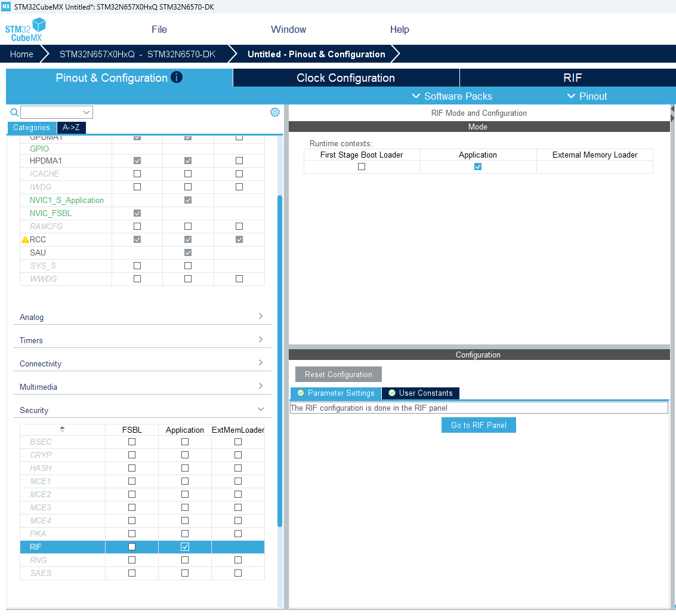Switch to the RIF tab

click(x=572, y=78)
